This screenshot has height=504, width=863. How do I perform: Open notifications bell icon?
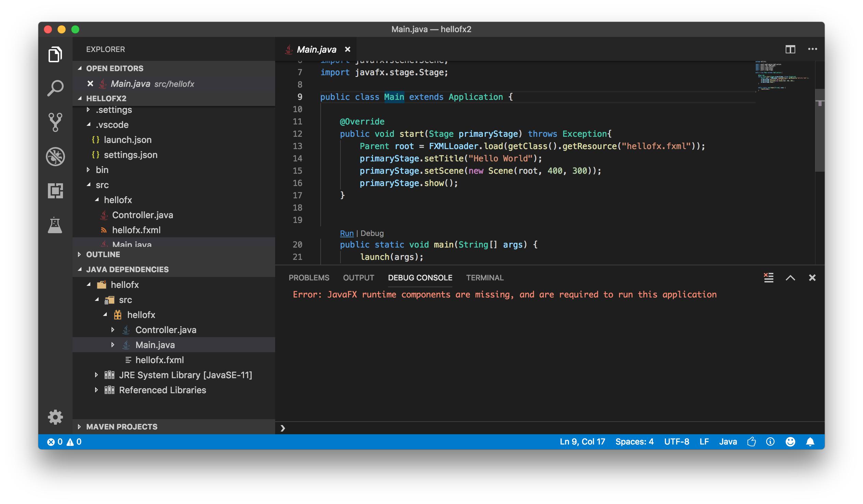point(810,442)
